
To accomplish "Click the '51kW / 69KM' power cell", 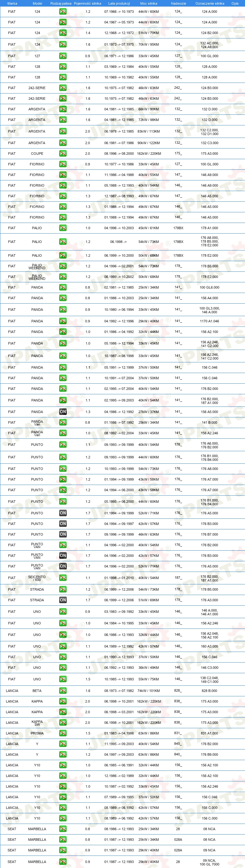I will click(x=149, y=600).
